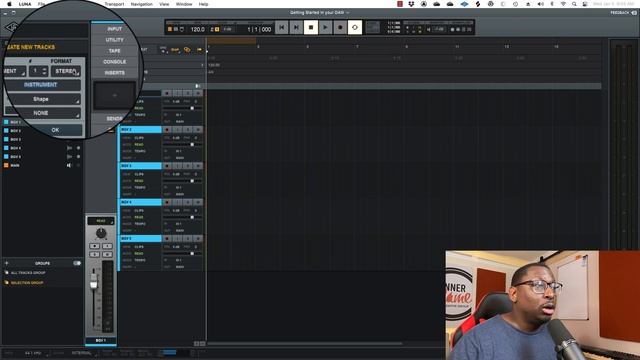
Task: Open Spotlight search in the menu bar
Action: [x=574, y=4]
